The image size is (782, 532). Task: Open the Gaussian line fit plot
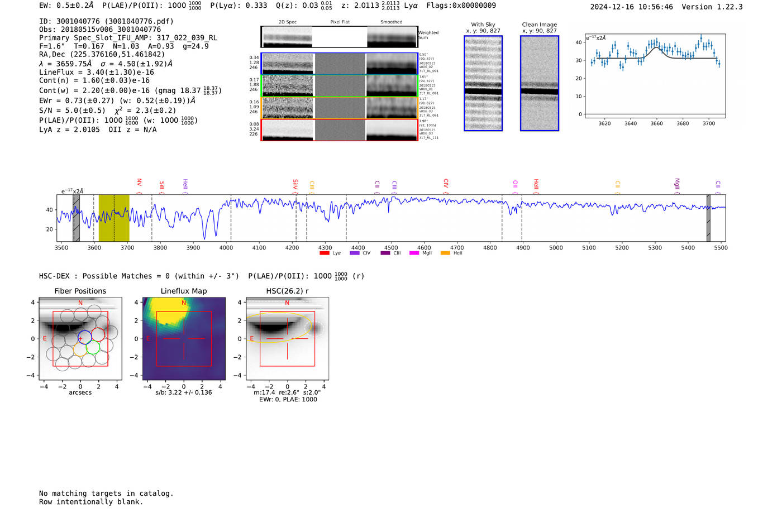[x=655, y=76]
